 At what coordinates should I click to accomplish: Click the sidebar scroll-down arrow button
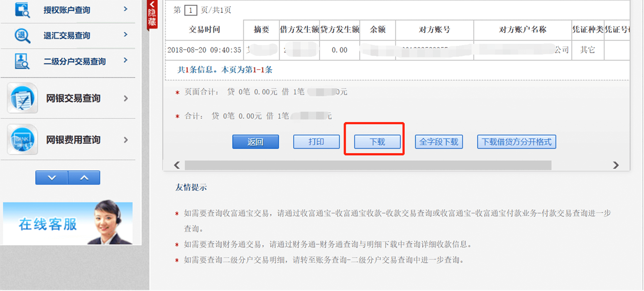[51, 177]
